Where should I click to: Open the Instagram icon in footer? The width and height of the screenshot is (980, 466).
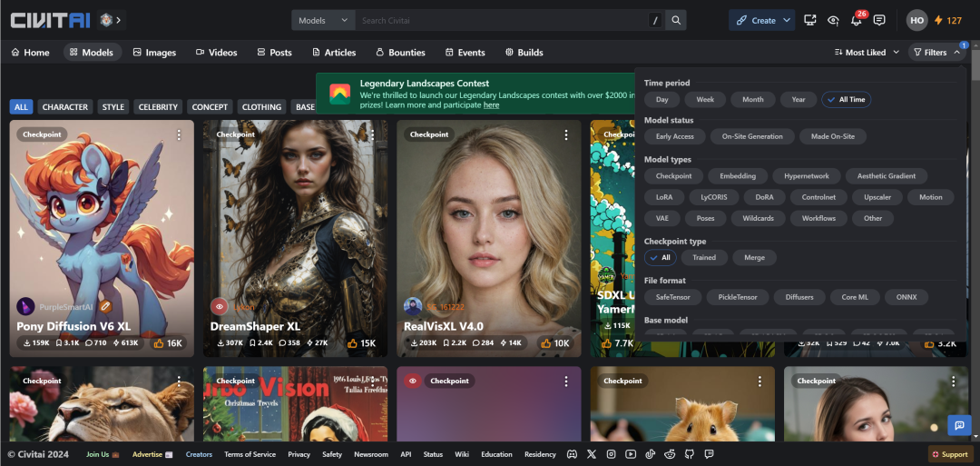pyautogui.click(x=612, y=454)
